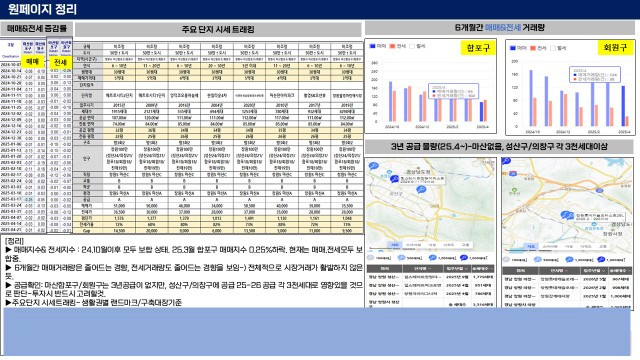Screen dimensions: 640x360
Task: Select the 3년 공급 물량 section header
Action: pyautogui.click(x=499, y=146)
